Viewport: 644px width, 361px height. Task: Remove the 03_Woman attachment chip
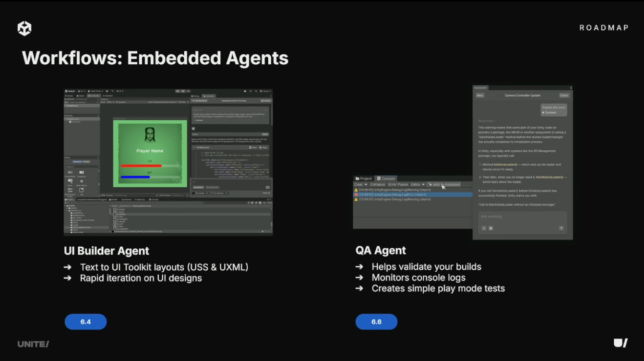[x=226, y=193]
